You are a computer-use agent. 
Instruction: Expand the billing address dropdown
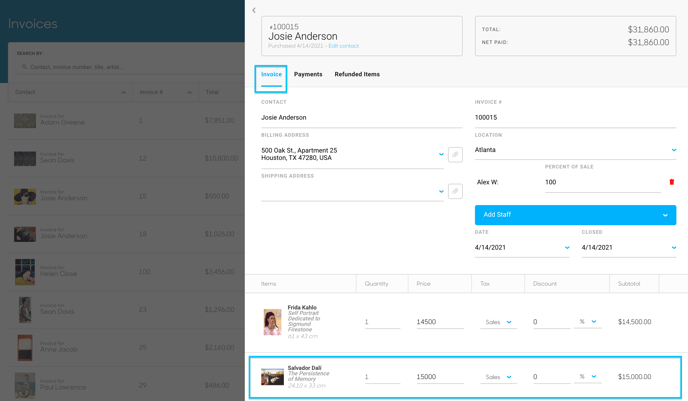tap(441, 154)
